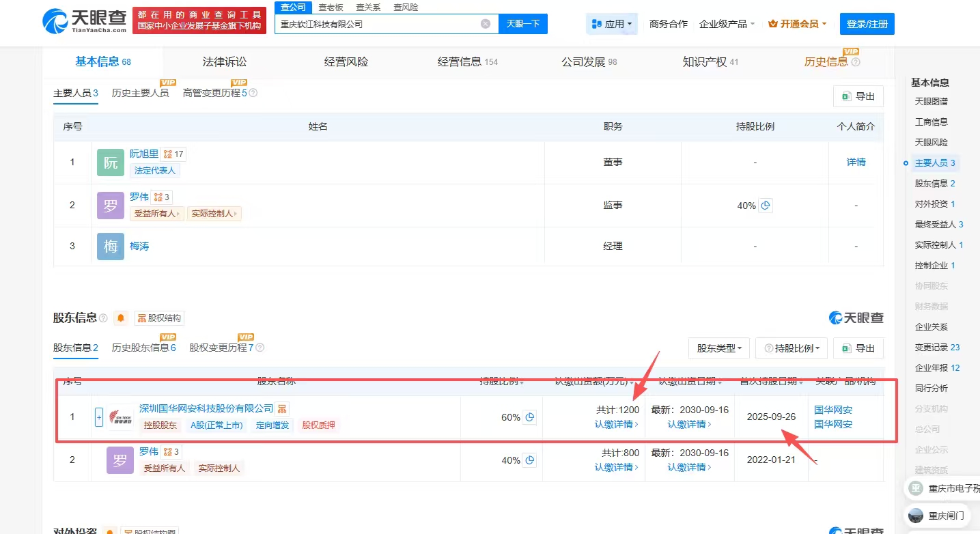Image resolution: width=980 pixels, height=534 pixels.
Task: Switch to the 经营信息 tab
Action: pyautogui.click(x=468, y=62)
